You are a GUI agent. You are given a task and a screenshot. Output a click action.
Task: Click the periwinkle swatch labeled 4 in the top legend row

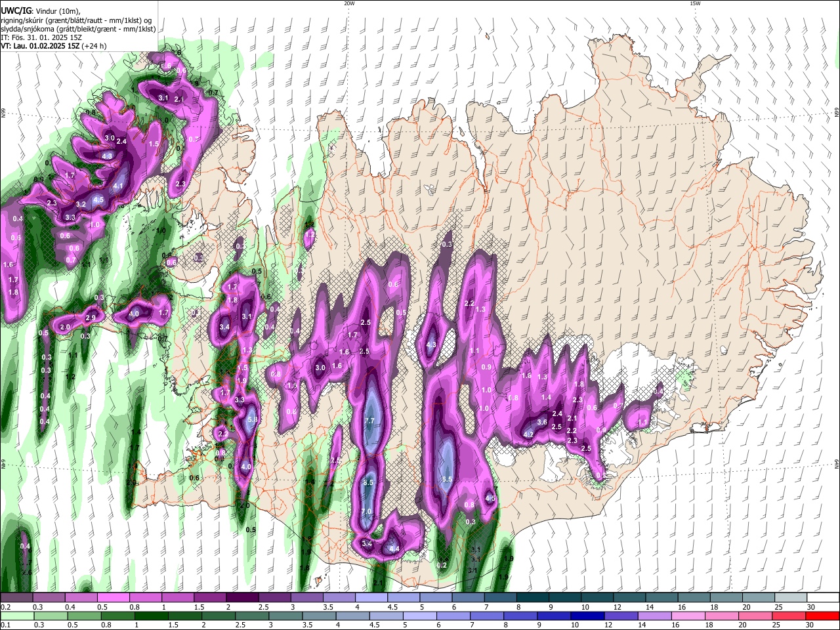pos(371,598)
